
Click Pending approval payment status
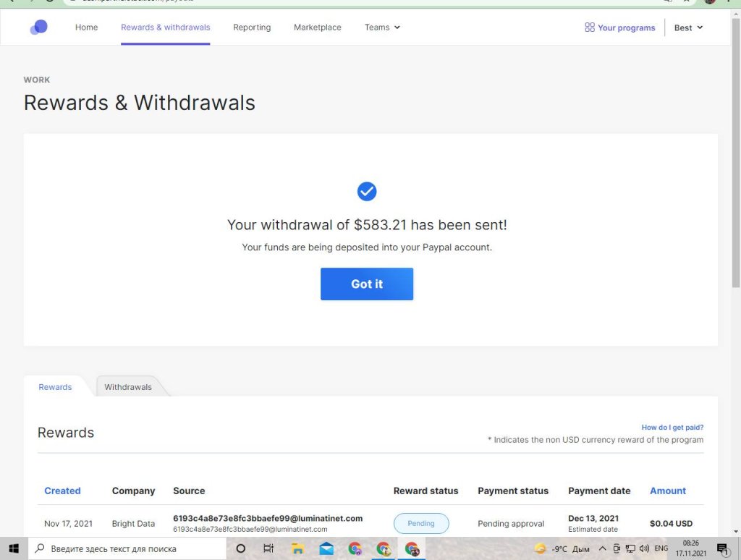click(511, 524)
